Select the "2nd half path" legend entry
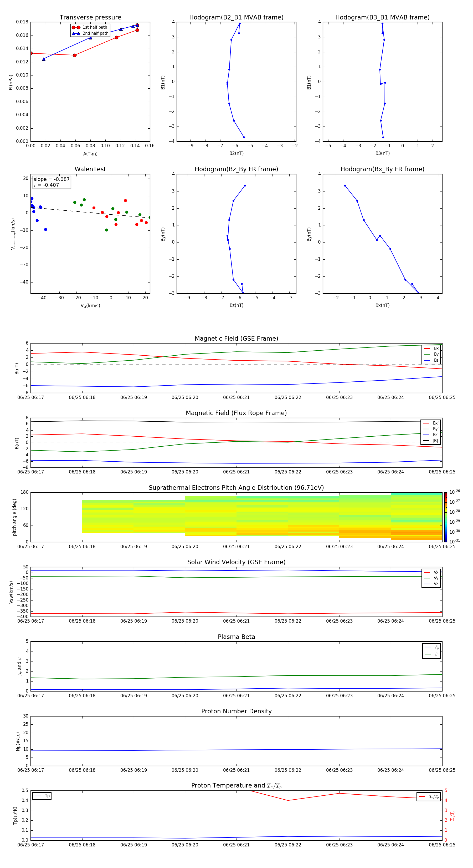This screenshot has width=473, height=868. 90,33
